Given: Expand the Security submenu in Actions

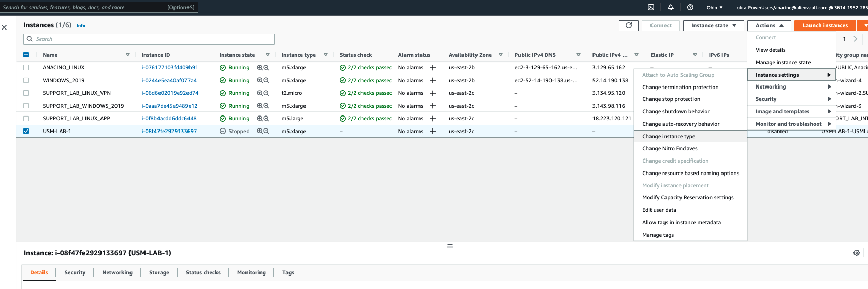Looking at the screenshot, I should tap(791, 99).
